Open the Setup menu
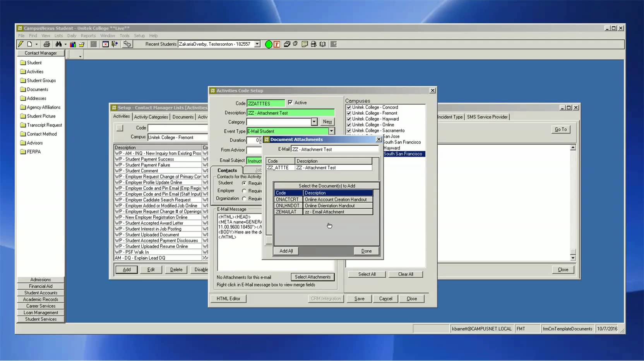Image resolution: width=644 pixels, height=361 pixels. pyautogui.click(x=139, y=36)
